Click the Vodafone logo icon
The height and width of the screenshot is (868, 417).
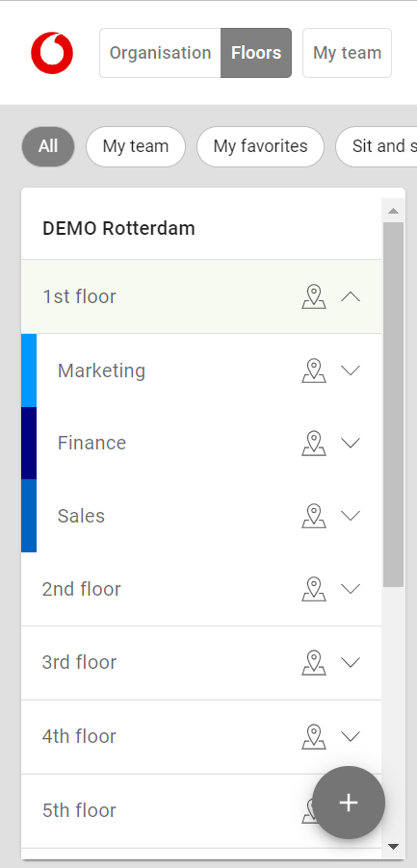[x=52, y=53]
